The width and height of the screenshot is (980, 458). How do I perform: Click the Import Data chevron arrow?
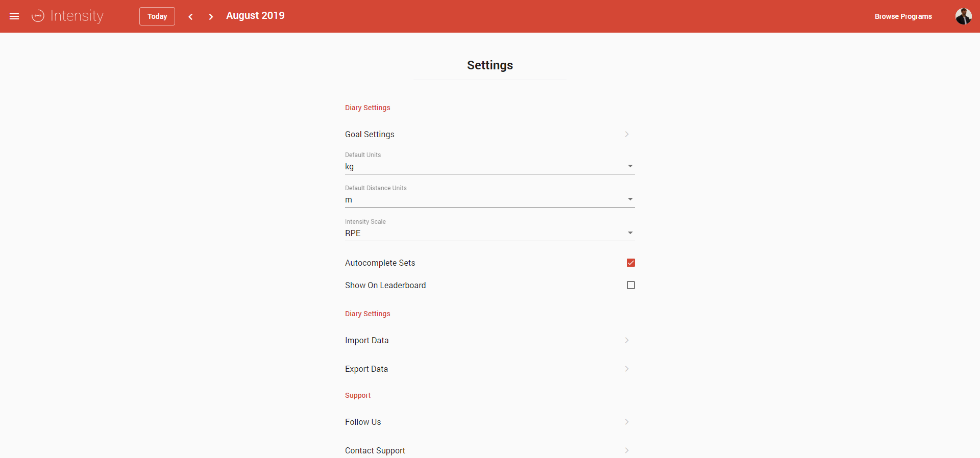click(627, 340)
